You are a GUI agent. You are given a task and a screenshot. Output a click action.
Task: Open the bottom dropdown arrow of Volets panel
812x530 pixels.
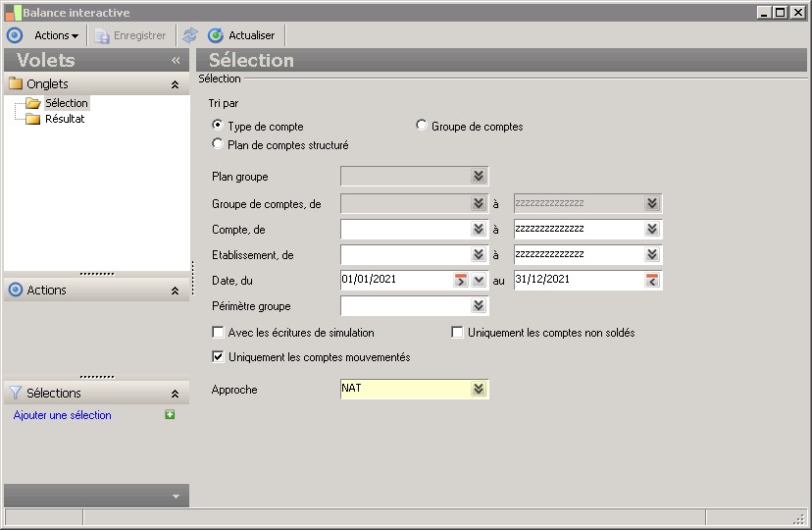[x=177, y=497]
